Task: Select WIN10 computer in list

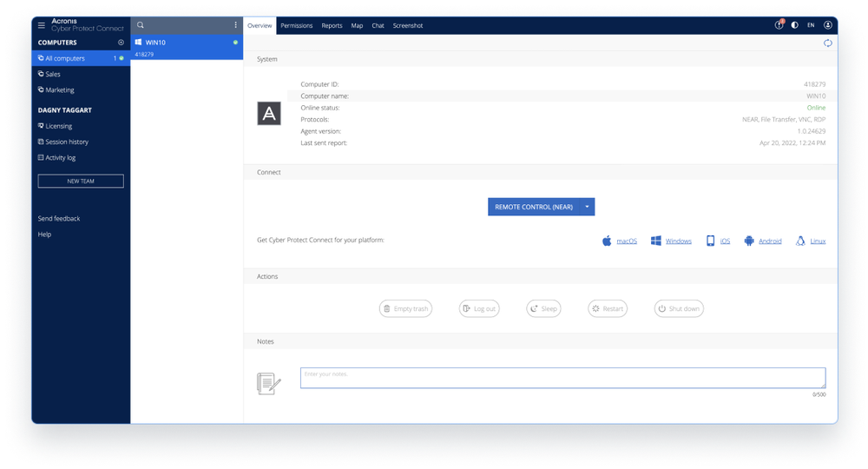Action: pos(187,48)
